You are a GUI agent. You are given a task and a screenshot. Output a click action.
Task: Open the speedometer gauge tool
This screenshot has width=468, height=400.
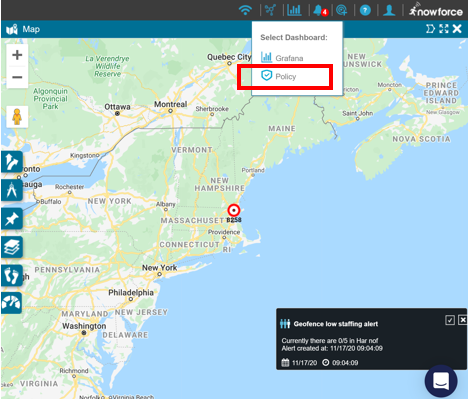[x=11, y=303]
